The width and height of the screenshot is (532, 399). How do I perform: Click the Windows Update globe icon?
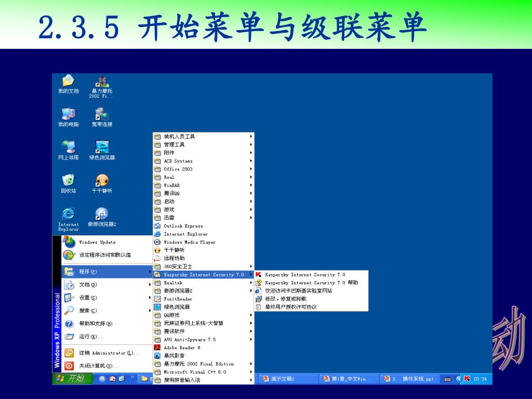(69, 242)
